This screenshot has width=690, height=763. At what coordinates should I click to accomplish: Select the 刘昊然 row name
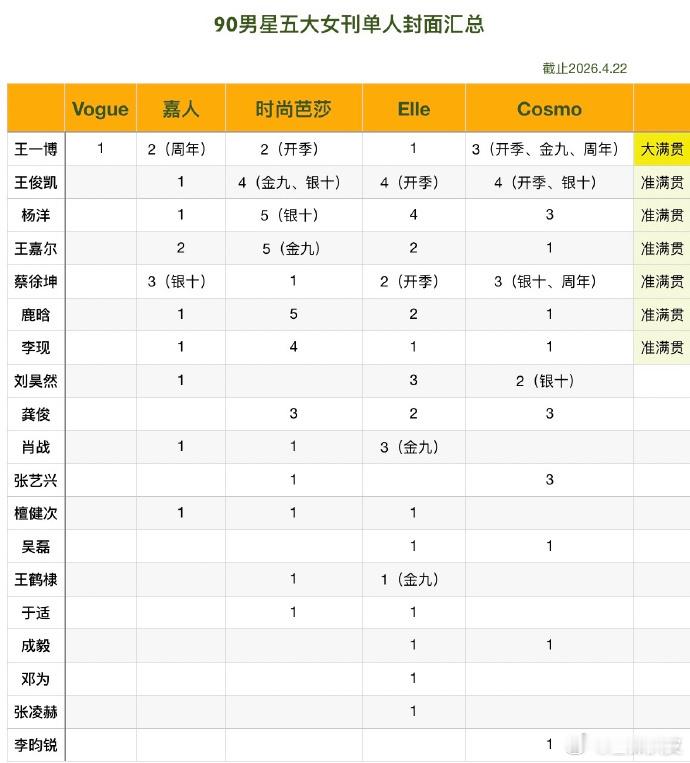point(36,381)
